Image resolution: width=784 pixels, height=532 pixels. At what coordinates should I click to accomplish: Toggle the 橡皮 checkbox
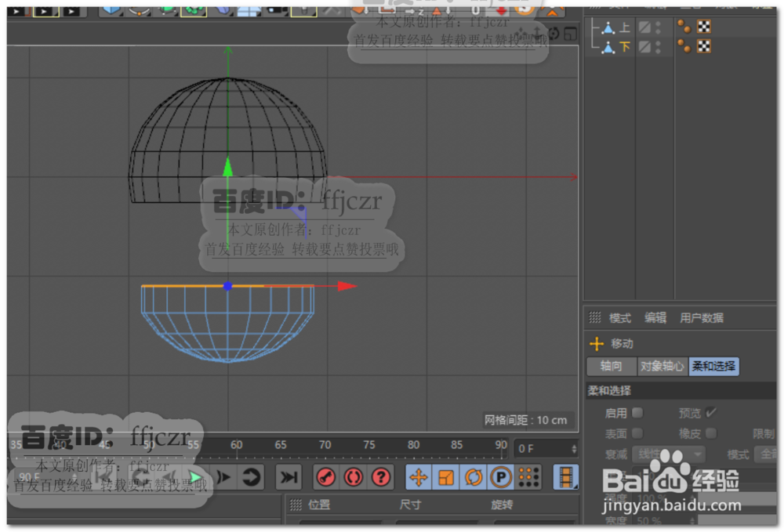711,433
